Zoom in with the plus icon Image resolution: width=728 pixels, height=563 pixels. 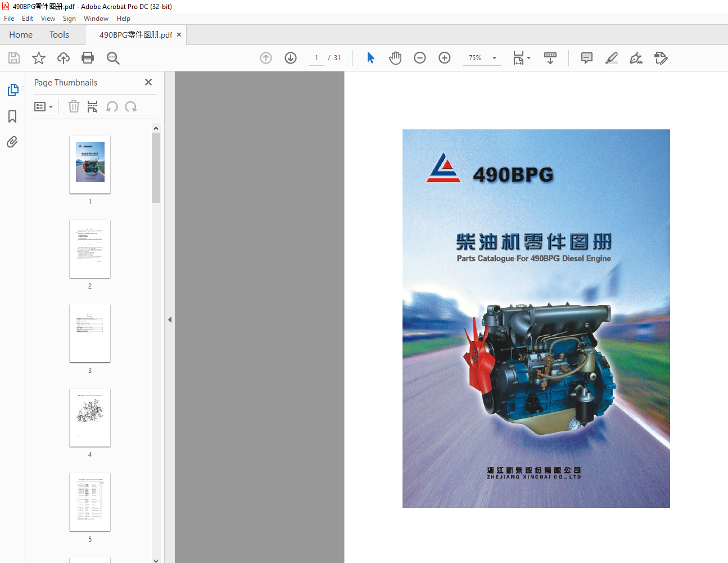(x=445, y=58)
